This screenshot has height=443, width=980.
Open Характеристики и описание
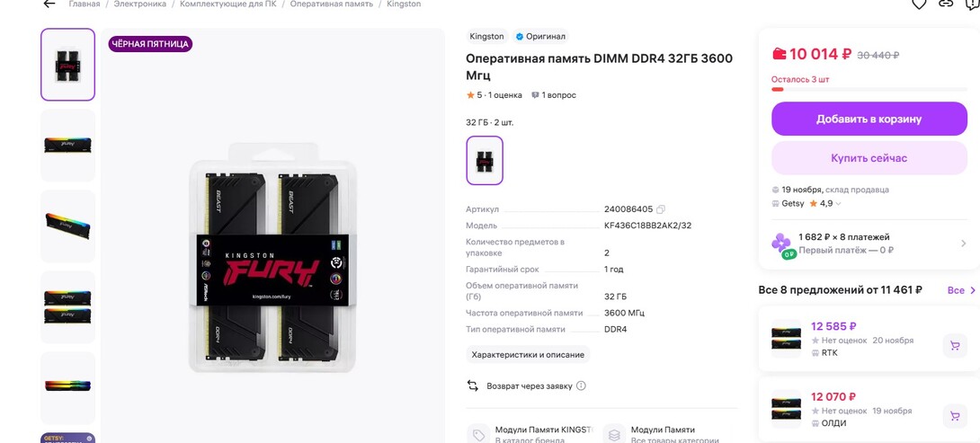[x=528, y=354]
